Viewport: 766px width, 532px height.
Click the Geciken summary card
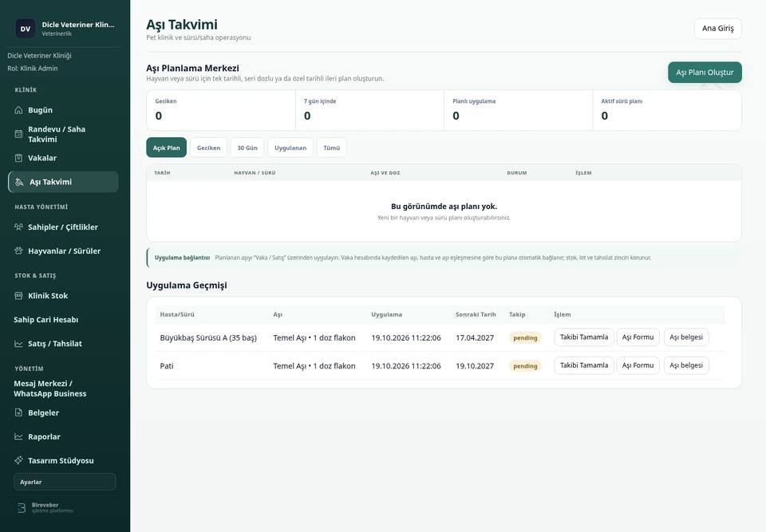click(221, 110)
